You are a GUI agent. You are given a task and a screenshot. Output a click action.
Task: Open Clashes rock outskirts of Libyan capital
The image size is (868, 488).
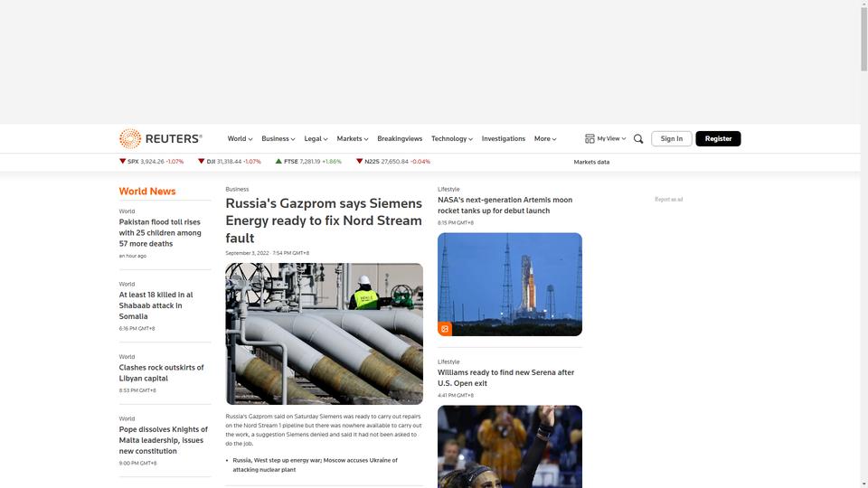161,373
